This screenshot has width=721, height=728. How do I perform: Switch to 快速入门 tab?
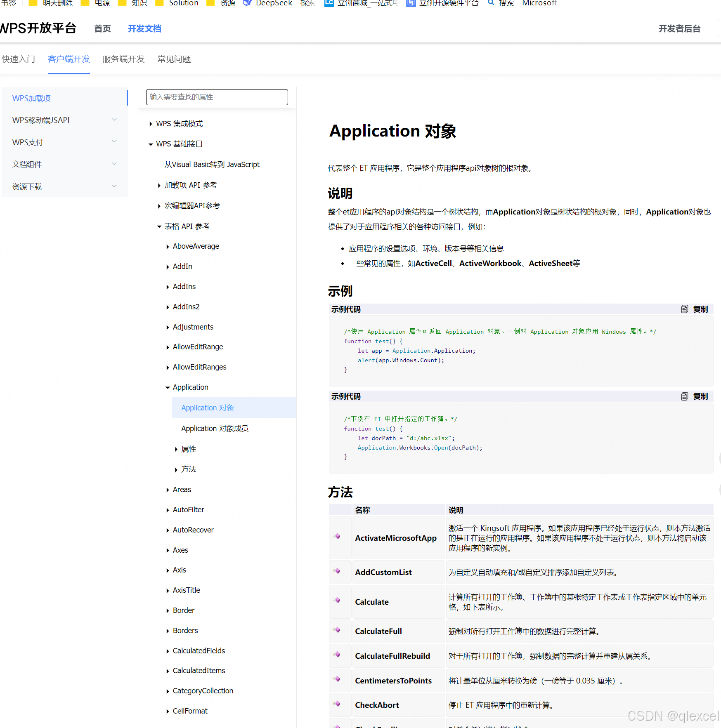[x=18, y=59]
